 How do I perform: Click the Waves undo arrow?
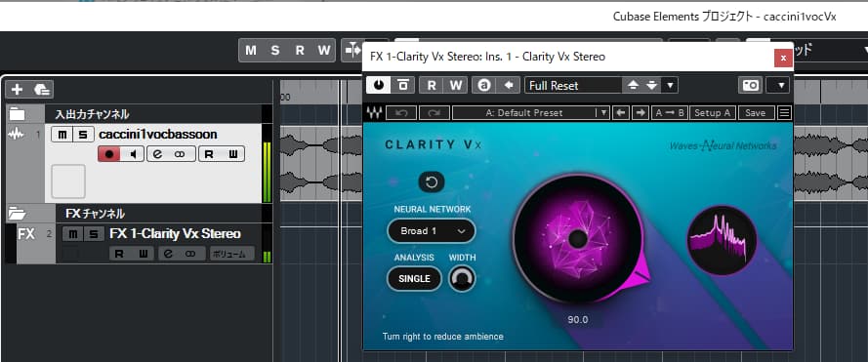point(400,113)
